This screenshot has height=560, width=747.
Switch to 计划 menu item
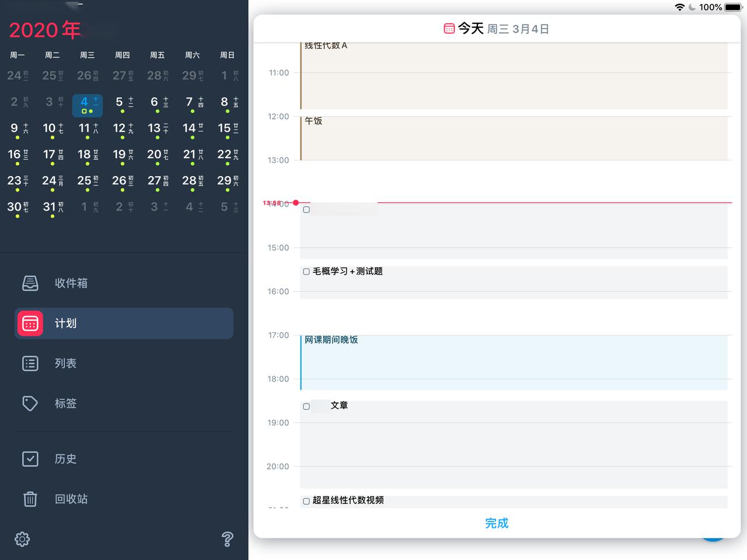(124, 323)
